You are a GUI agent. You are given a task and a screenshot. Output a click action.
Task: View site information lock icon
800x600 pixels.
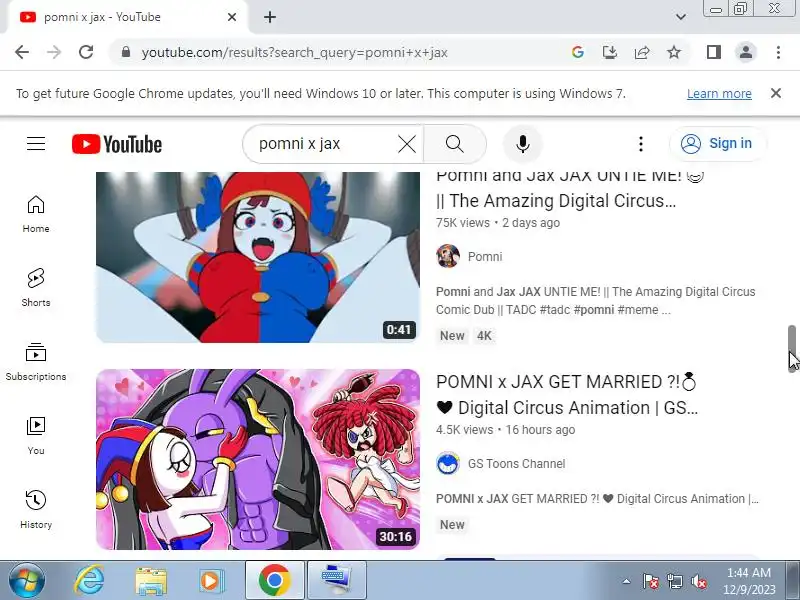(126, 52)
